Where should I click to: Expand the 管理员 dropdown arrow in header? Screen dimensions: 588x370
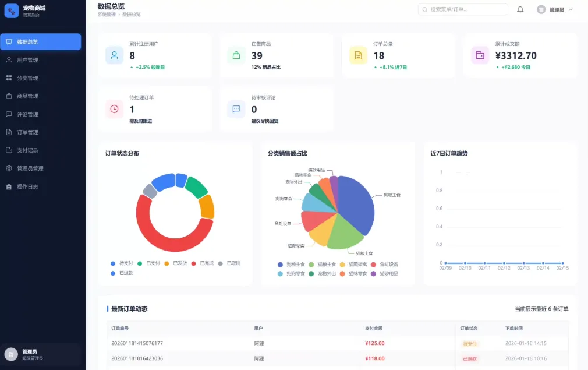point(571,10)
